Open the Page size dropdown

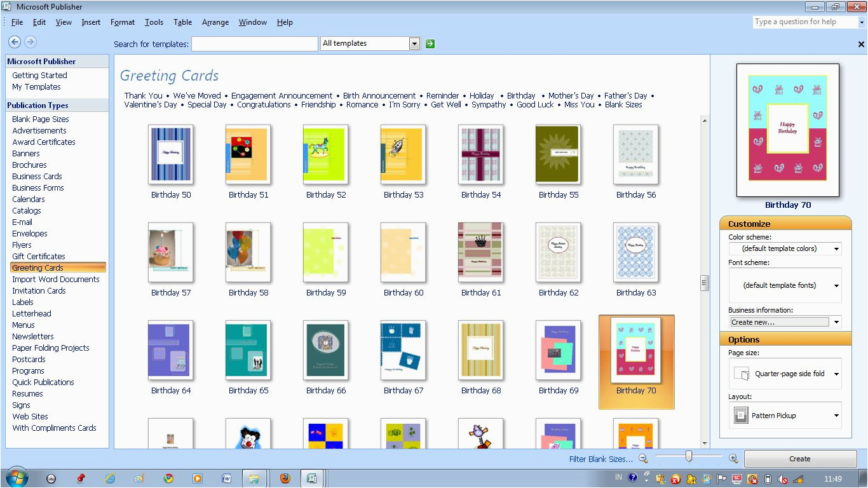pyautogui.click(x=836, y=374)
